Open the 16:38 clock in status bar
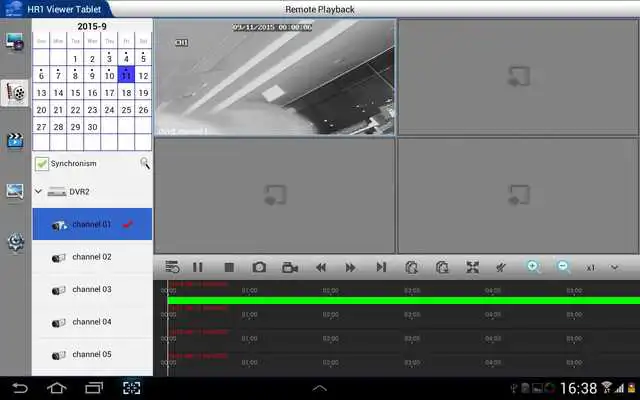640x400 pixels. pos(578,388)
